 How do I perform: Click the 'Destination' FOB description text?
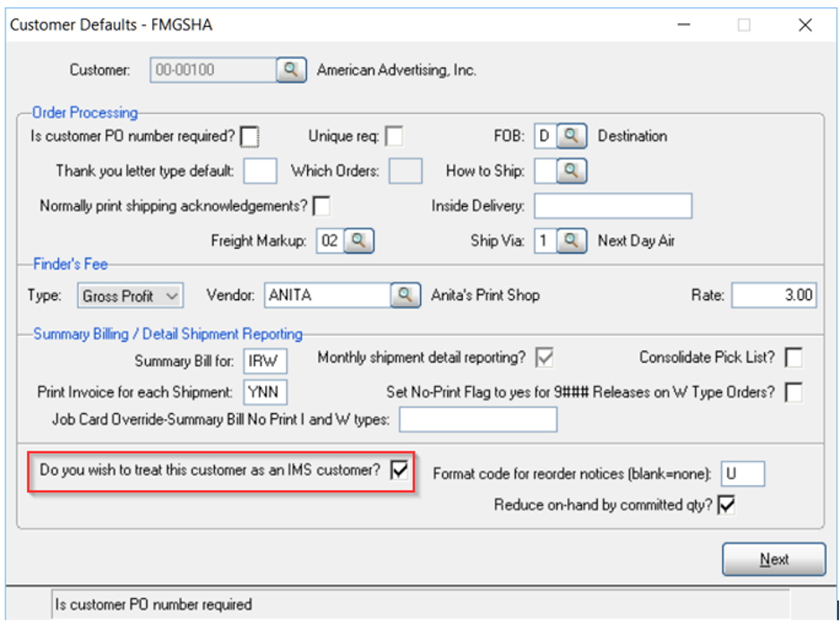pyautogui.click(x=632, y=136)
